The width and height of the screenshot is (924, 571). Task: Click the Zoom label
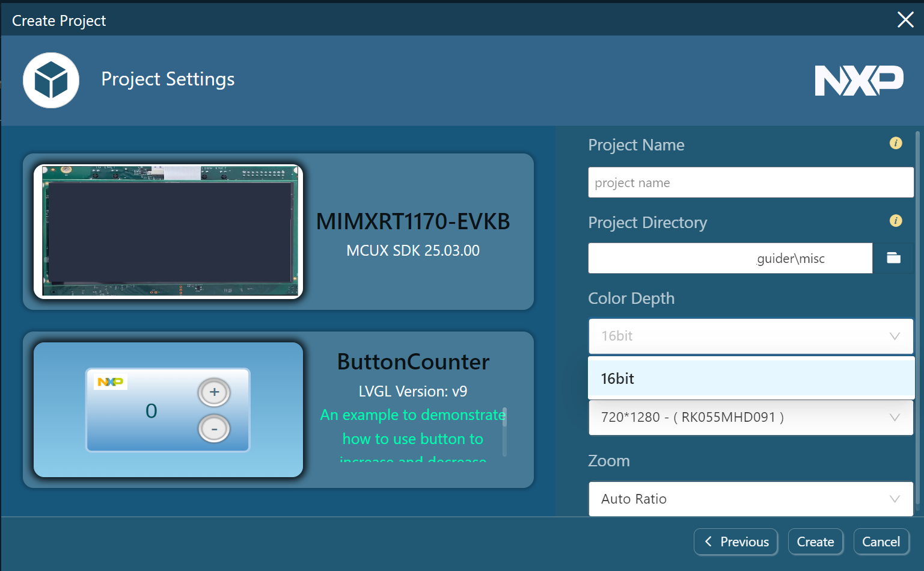[609, 461]
